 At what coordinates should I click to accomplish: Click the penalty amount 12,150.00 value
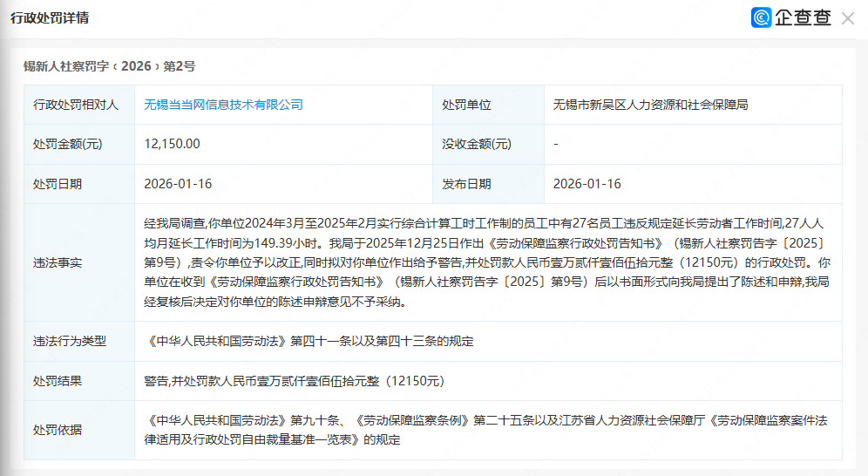(172, 144)
